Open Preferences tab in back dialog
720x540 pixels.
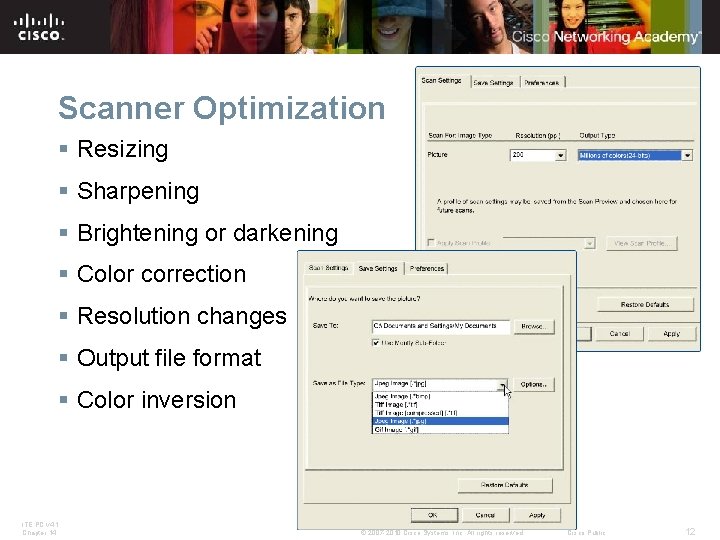(x=541, y=83)
